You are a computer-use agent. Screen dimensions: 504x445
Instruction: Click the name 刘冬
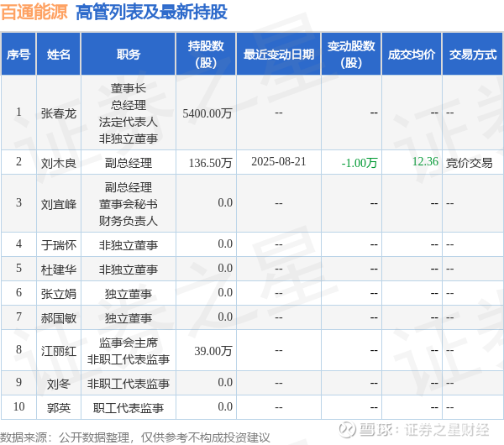[59, 384]
